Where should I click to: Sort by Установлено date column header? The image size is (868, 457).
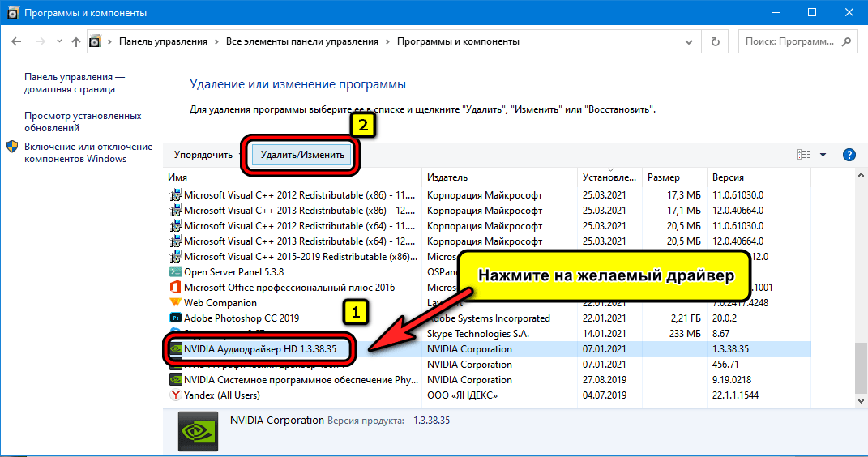[x=609, y=177]
